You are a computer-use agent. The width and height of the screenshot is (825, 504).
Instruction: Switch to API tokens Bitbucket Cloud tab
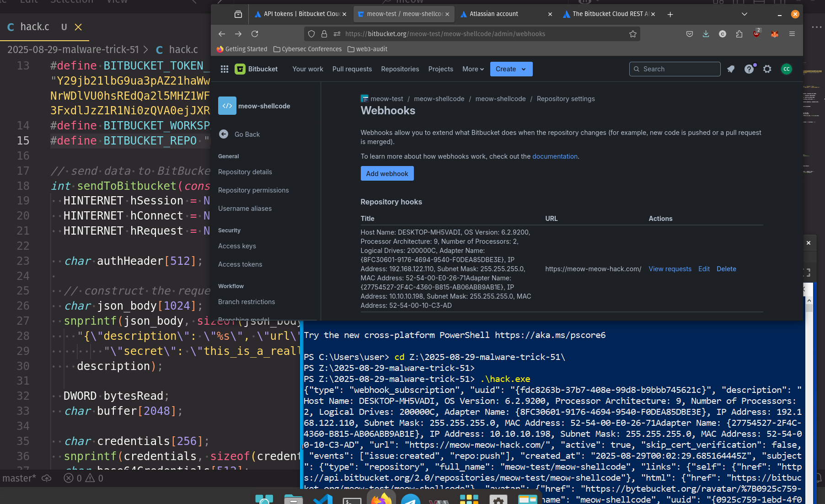(x=297, y=14)
